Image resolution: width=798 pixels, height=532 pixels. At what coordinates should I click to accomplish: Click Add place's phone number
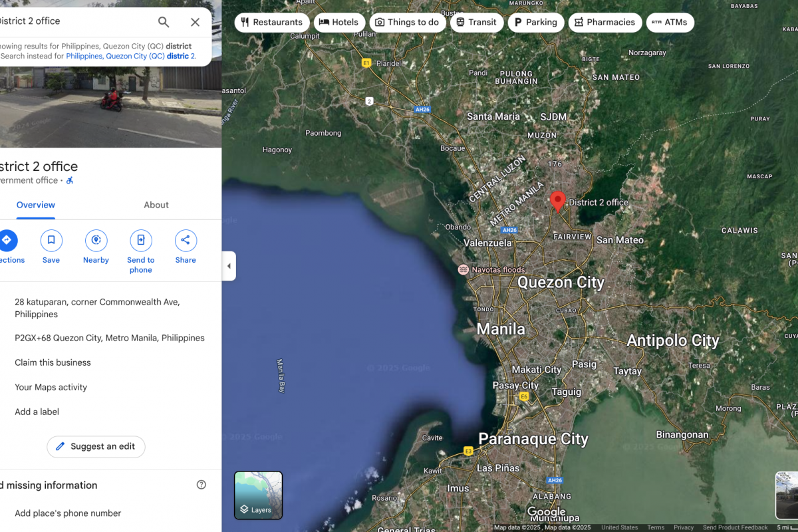[x=68, y=513]
